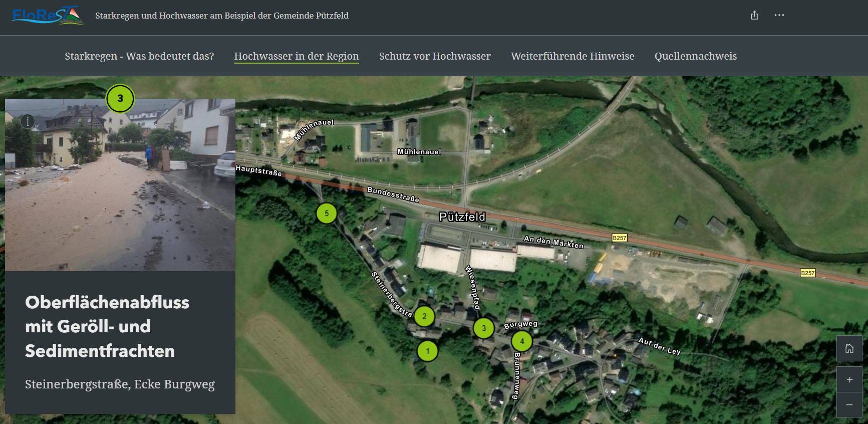Viewport: 868px width, 424px height.
Task: Click the 'An den Märkten' street label
Action: tap(553, 242)
